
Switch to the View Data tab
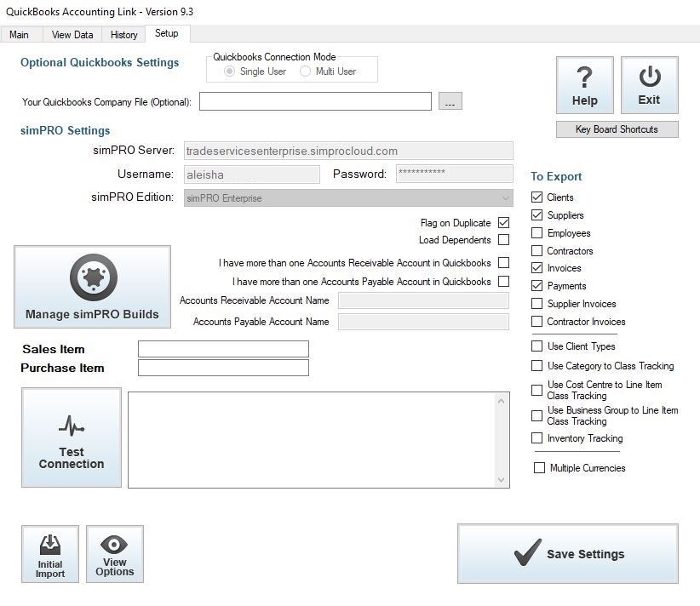pos(72,35)
